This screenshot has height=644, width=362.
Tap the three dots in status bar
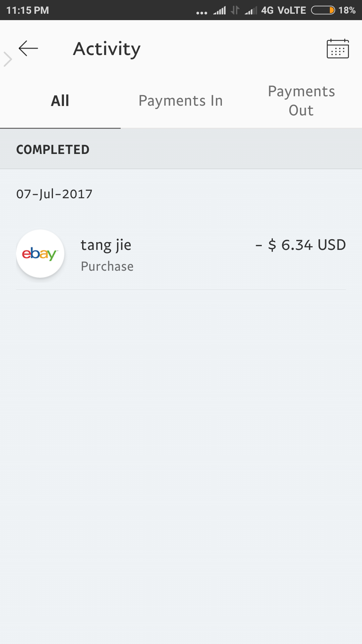(x=202, y=13)
